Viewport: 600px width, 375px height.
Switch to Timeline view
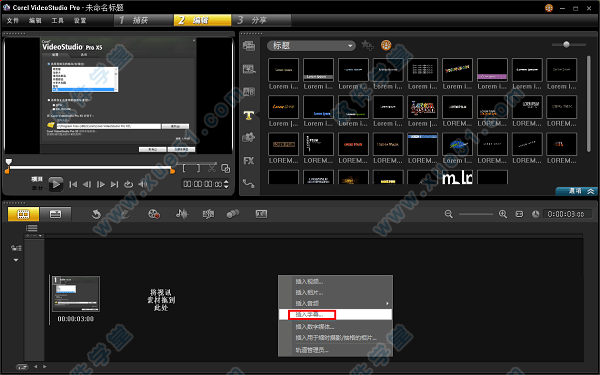click(55, 214)
